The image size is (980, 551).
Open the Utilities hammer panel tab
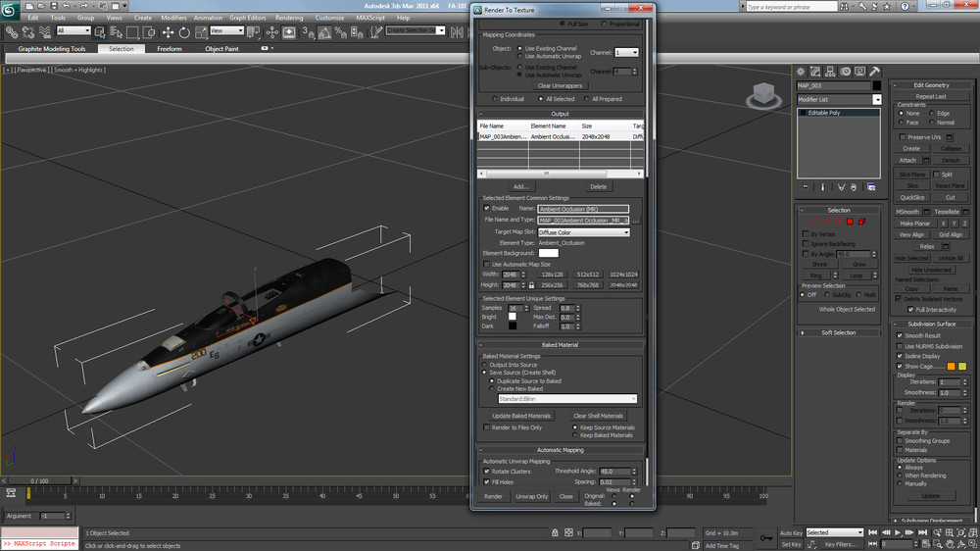874,72
